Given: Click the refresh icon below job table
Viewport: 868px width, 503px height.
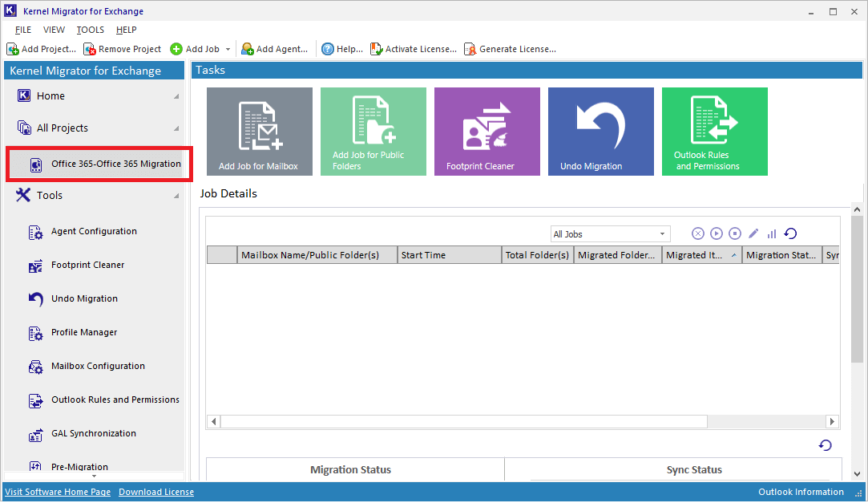Looking at the screenshot, I should [825, 445].
